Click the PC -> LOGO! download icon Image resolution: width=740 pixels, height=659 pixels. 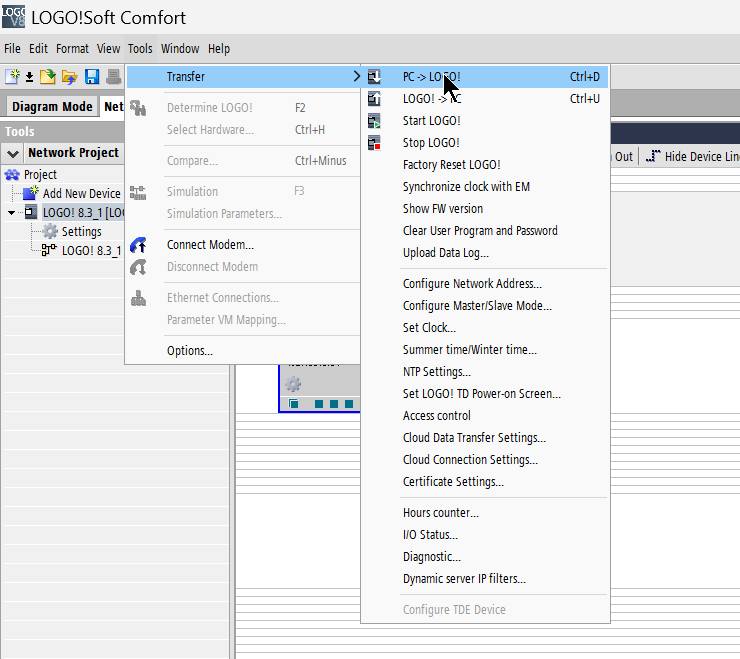(374, 76)
